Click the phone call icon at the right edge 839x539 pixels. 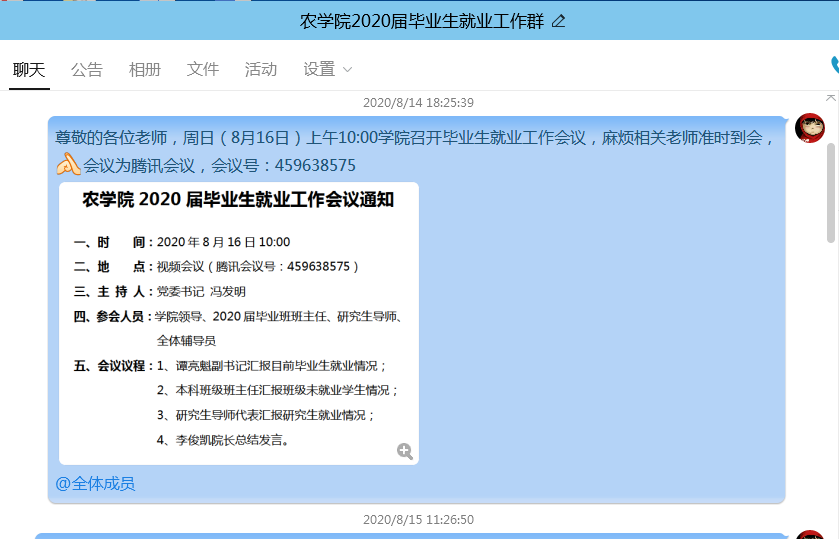point(834,66)
